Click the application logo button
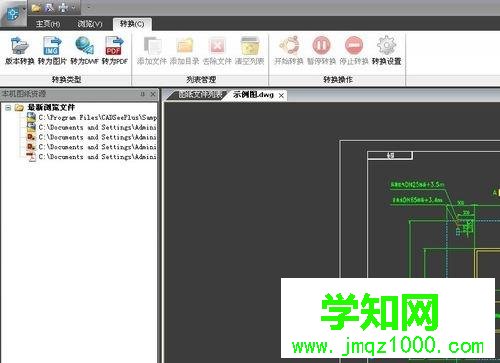The height and width of the screenshot is (363, 500). coord(13,14)
